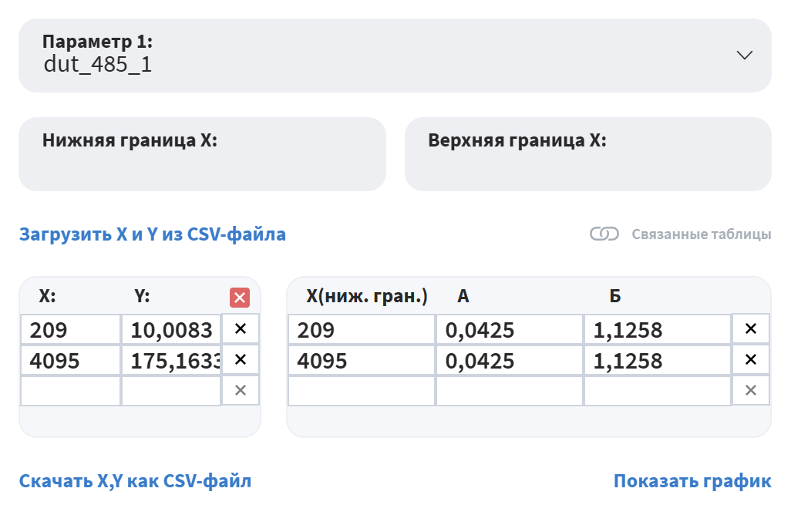Click the Б cell in the 4095 row
Image resolution: width=791 pixels, height=532 pixels.
pyautogui.click(x=657, y=361)
